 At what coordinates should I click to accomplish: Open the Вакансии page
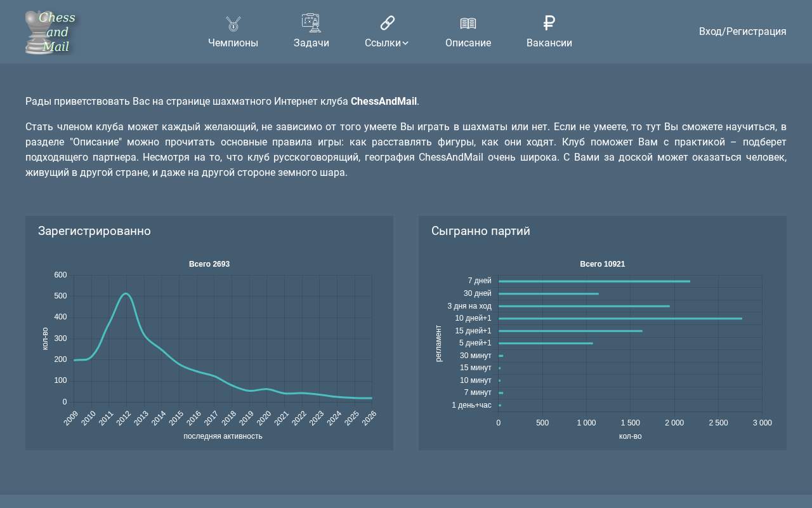coord(549,43)
